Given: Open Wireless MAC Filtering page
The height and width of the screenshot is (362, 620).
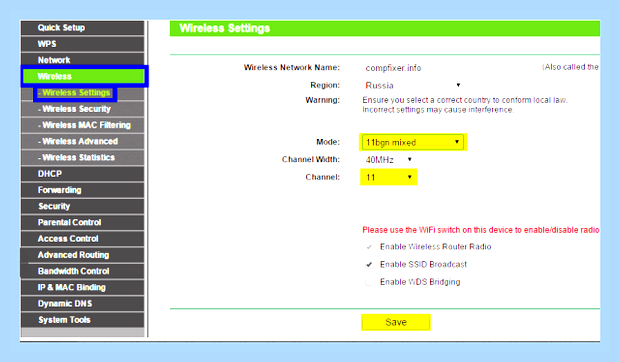Looking at the screenshot, I should tap(83, 125).
